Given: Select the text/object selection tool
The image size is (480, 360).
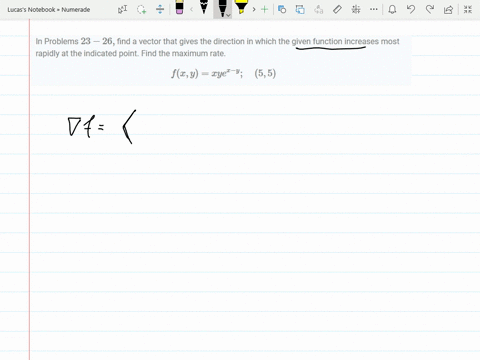Looking at the screenshot, I should pos(123,9).
